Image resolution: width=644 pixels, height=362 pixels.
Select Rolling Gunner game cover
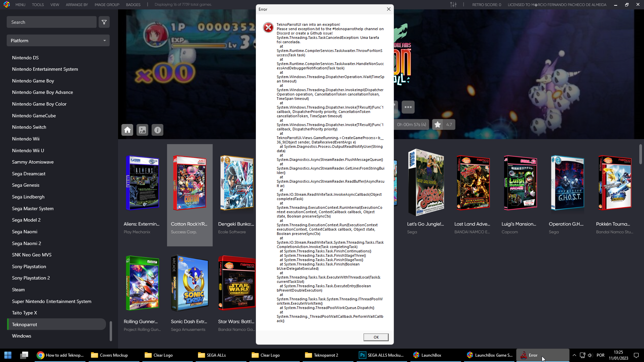click(x=142, y=283)
